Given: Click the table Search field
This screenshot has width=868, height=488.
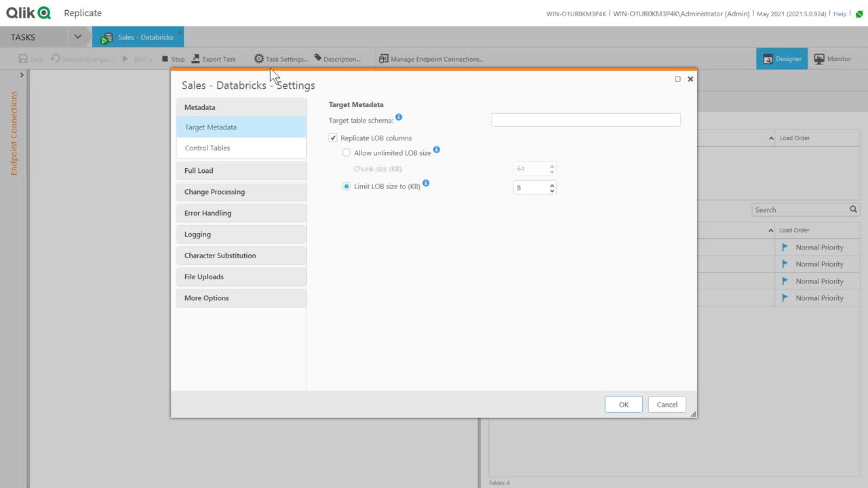Looking at the screenshot, I should click(x=800, y=210).
